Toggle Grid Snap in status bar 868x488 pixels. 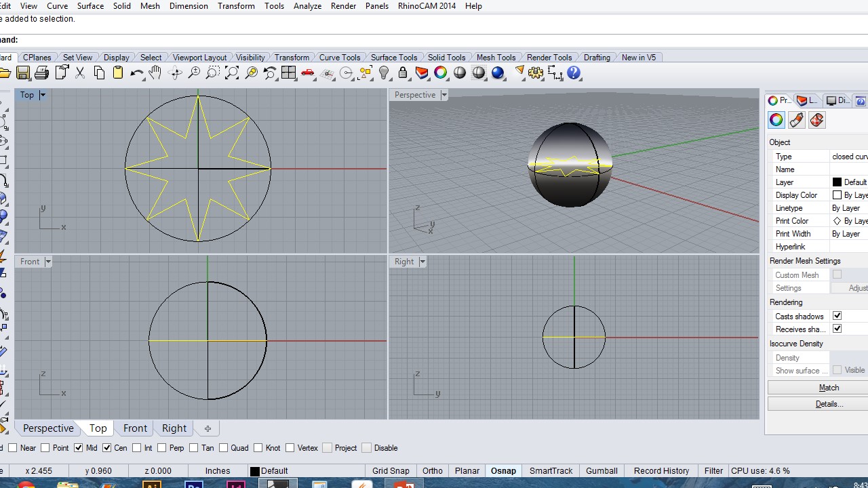coord(391,471)
